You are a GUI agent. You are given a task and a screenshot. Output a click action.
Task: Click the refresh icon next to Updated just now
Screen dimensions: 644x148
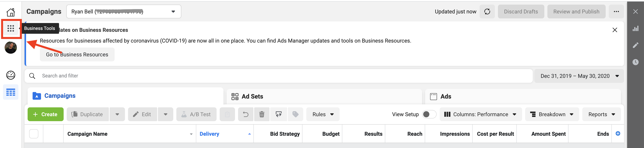487,12
